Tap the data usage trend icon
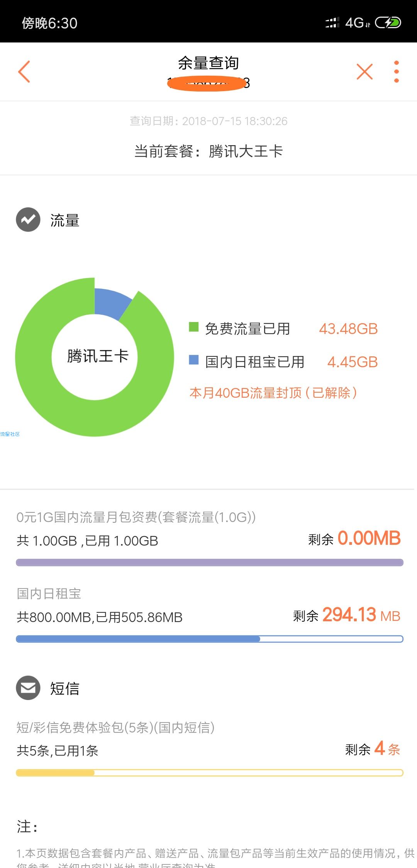Screen dimensions: 417x868 (28, 220)
